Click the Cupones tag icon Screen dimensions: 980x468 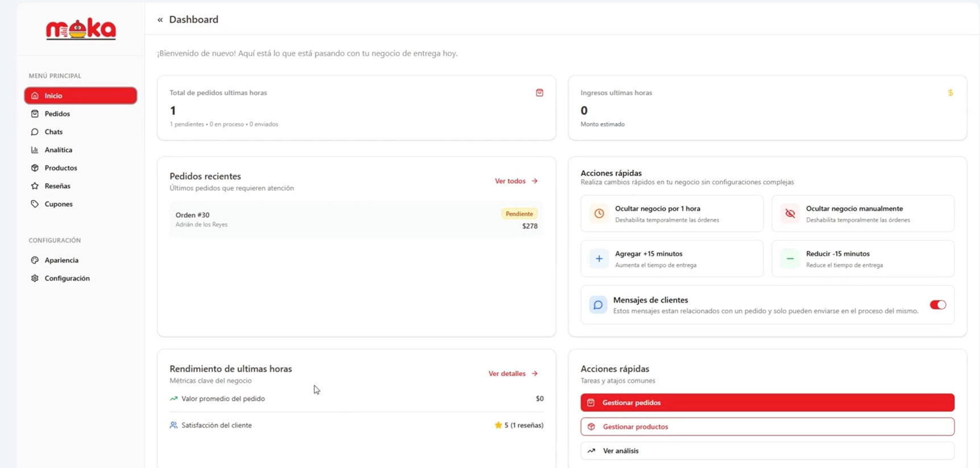point(35,204)
